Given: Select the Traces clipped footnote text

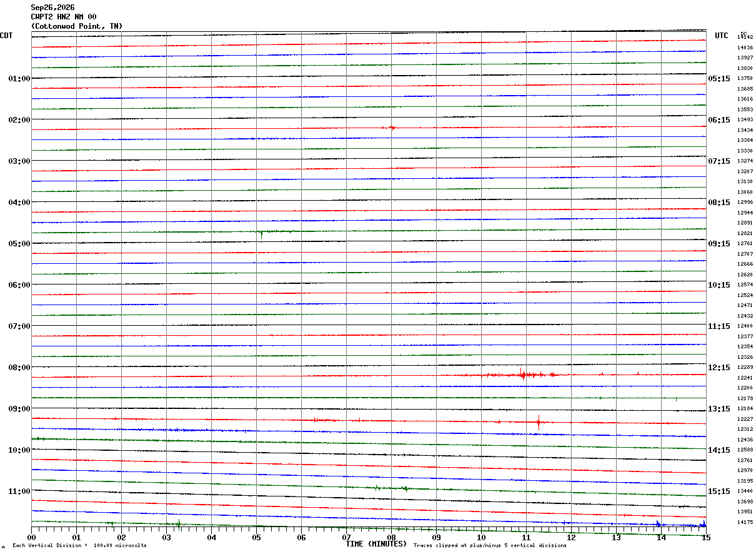Looking at the screenshot, I should point(490,545).
